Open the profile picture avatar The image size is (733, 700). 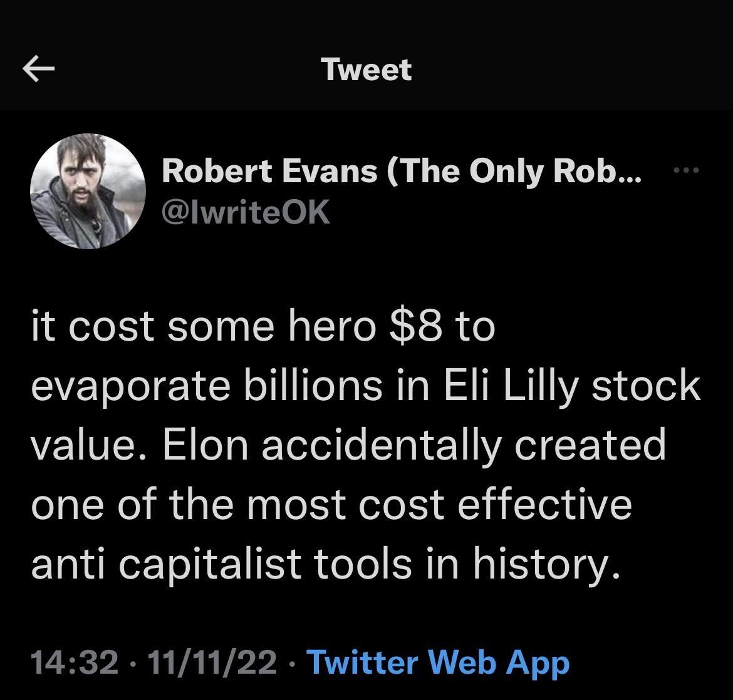(x=88, y=191)
